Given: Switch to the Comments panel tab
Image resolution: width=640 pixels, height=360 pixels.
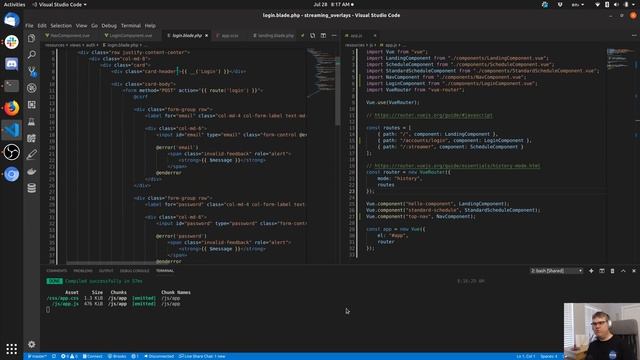Looking at the screenshot, I should (56, 271).
